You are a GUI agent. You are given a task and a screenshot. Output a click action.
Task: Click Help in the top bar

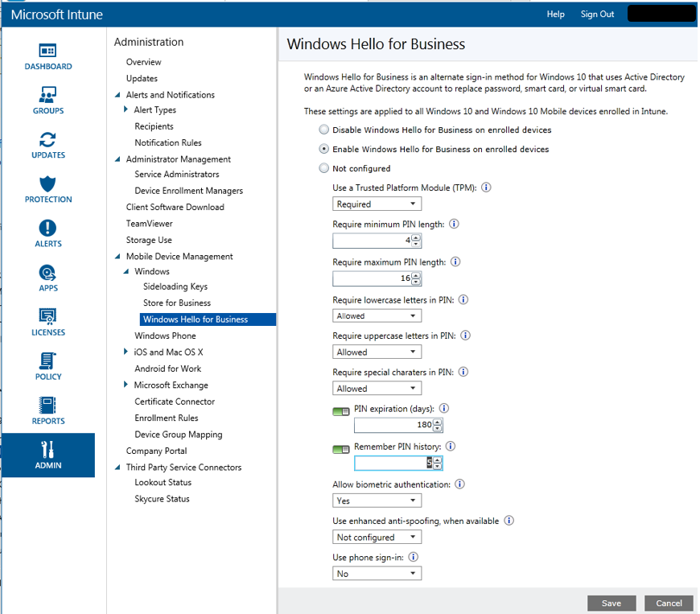[x=555, y=14]
